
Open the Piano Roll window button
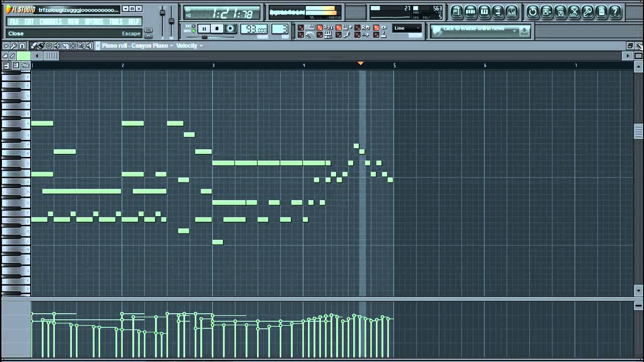[484, 12]
